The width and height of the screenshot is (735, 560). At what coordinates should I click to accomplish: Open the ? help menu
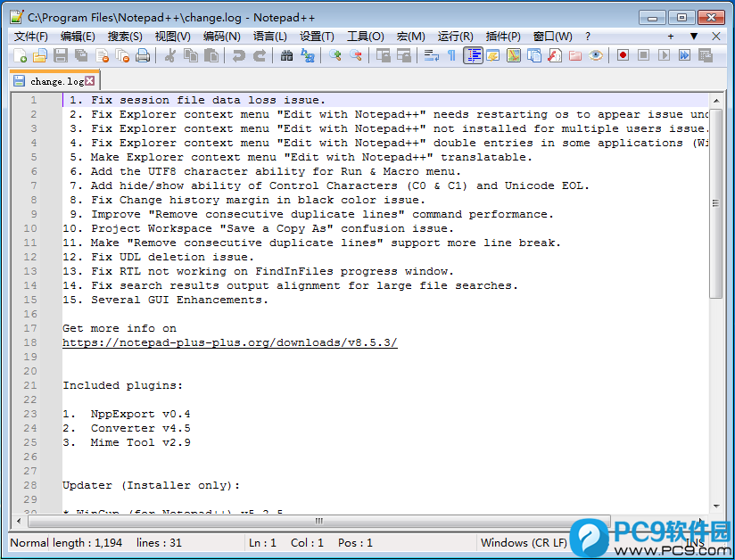tap(588, 36)
